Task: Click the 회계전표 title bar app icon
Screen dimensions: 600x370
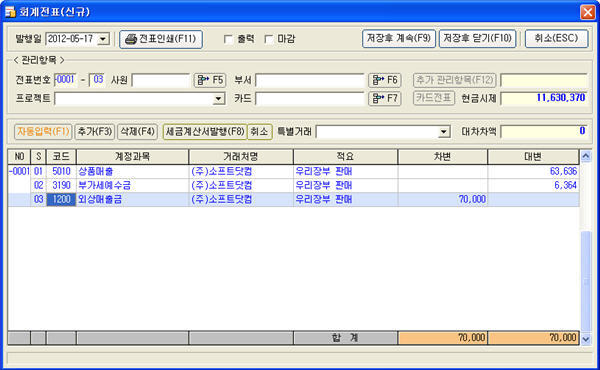Action: click(10, 12)
